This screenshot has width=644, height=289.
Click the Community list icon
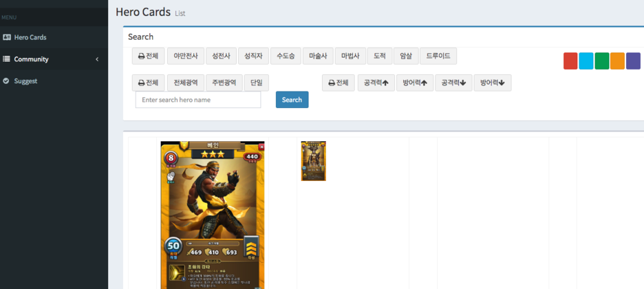[x=7, y=59]
